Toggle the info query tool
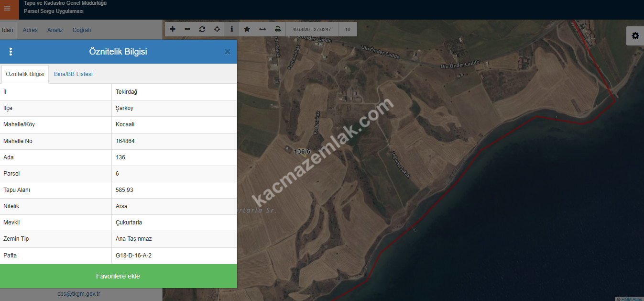 (x=232, y=29)
